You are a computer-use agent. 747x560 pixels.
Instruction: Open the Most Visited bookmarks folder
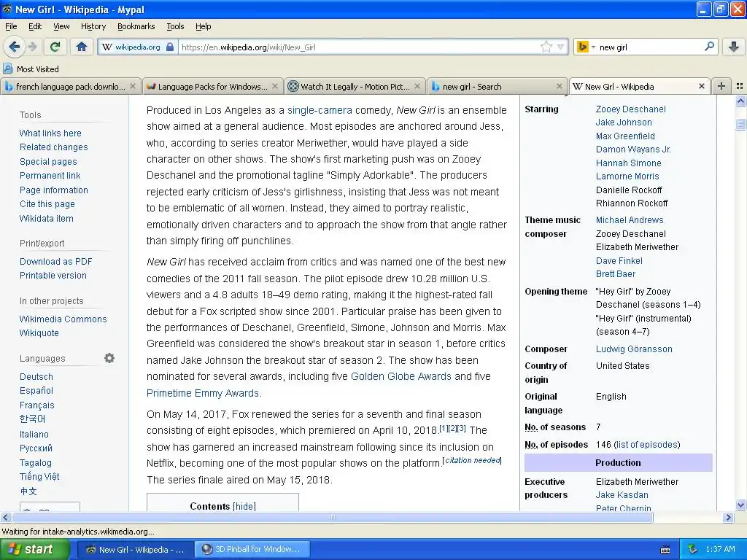coord(31,69)
